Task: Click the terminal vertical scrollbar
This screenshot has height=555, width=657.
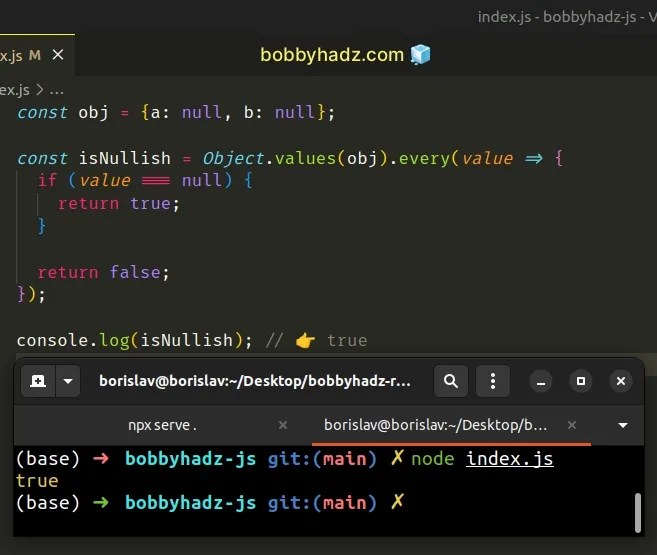Action: pyautogui.click(x=638, y=513)
